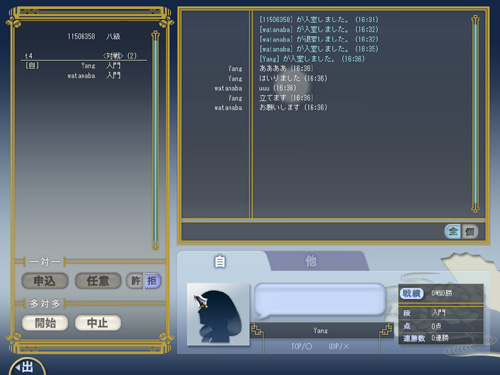Image resolution: width=500 pixels, height=375 pixels.
Task: Switch to the 他 profile tab
Action: pyautogui.click(x=311, y=261)
